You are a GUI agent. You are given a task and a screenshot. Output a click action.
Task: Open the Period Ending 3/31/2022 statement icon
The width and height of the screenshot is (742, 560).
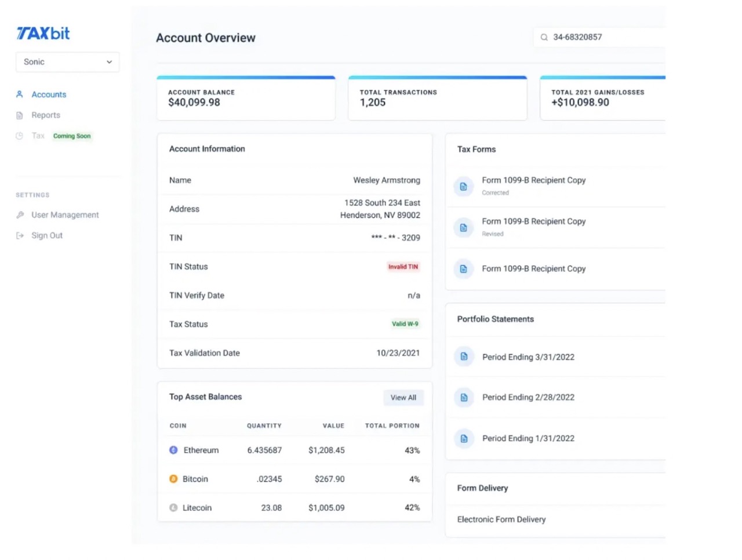[464, 357]
